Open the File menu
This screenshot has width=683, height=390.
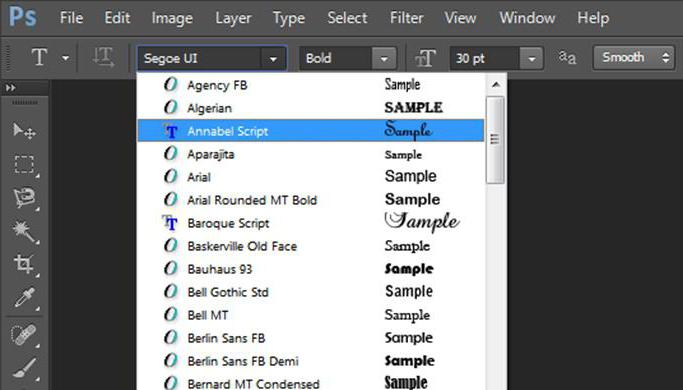[x=71, y=18]
